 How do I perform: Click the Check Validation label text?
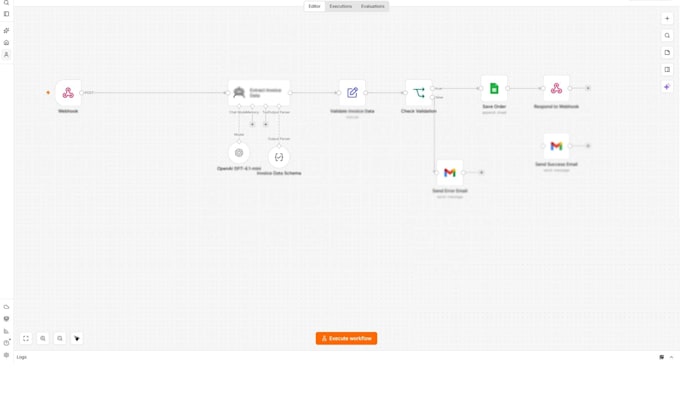coord(418,111)
